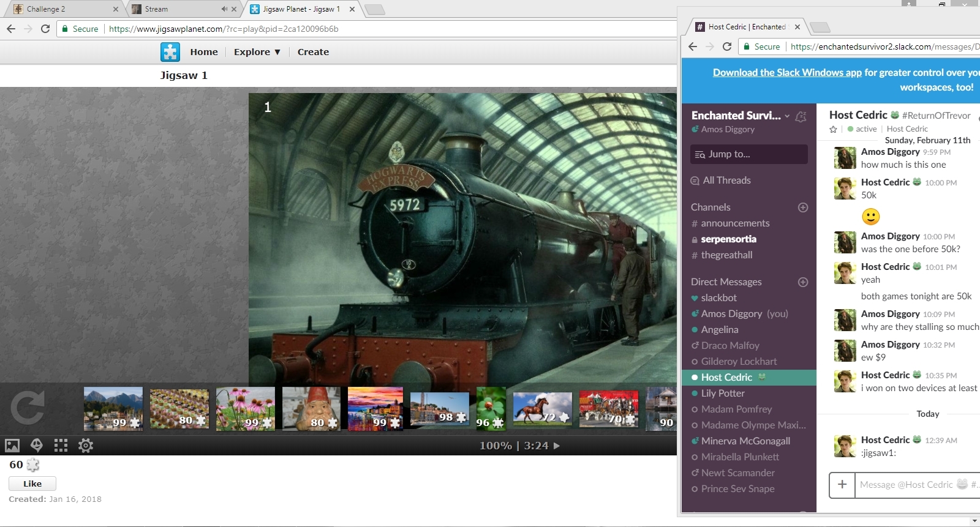The width and height of the screenshot is (980, 527).
Task: Open the Create menu item
Action: 313,52
